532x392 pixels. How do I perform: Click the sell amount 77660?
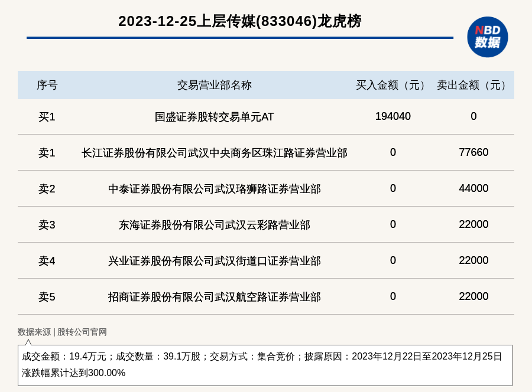click(x=473, y=152)
